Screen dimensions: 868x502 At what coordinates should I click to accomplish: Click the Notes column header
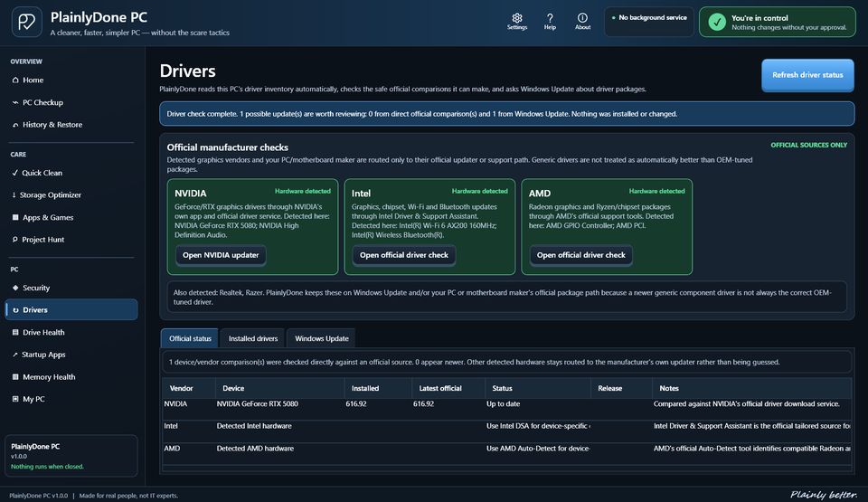pos(751,388)
